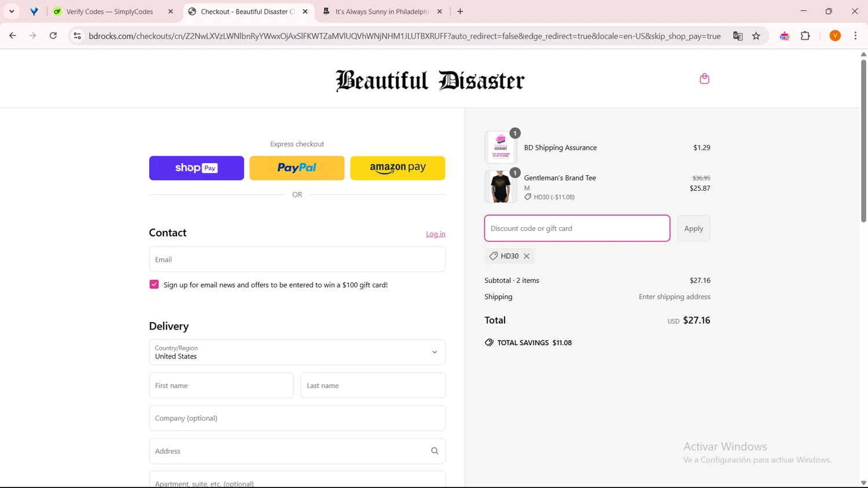Click the pinned tab with blue V icon
The width and height of the screenshot is (868, 488).
point(34,12)
